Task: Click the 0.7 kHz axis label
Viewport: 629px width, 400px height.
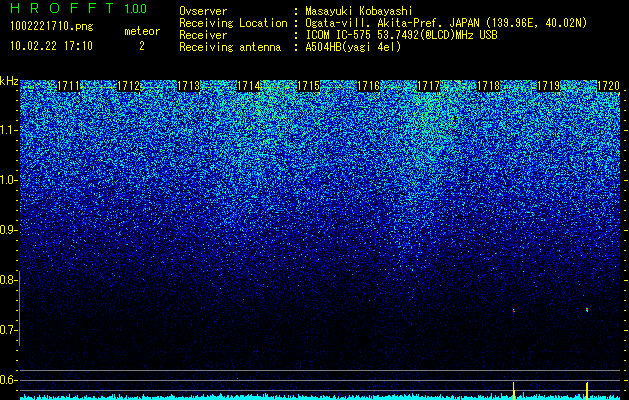Action: tap(8, 330)
